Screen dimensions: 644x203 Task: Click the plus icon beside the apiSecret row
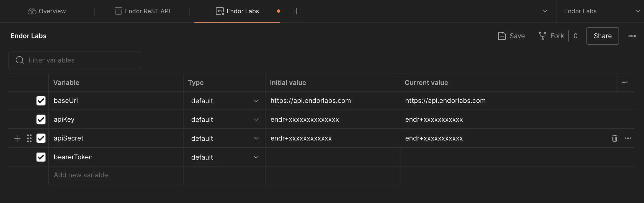click(17, 138)
